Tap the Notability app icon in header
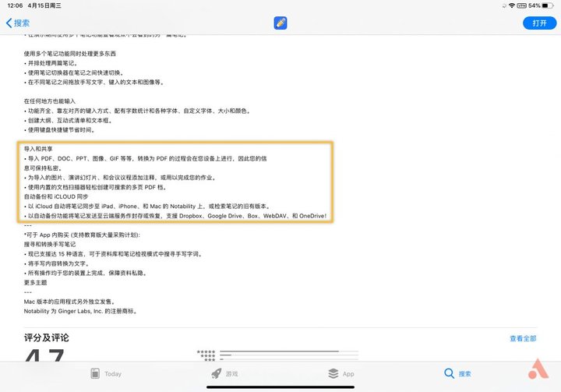Image resolution: width=561 pixels, height=392 pixels. click(x=280, y=23)
